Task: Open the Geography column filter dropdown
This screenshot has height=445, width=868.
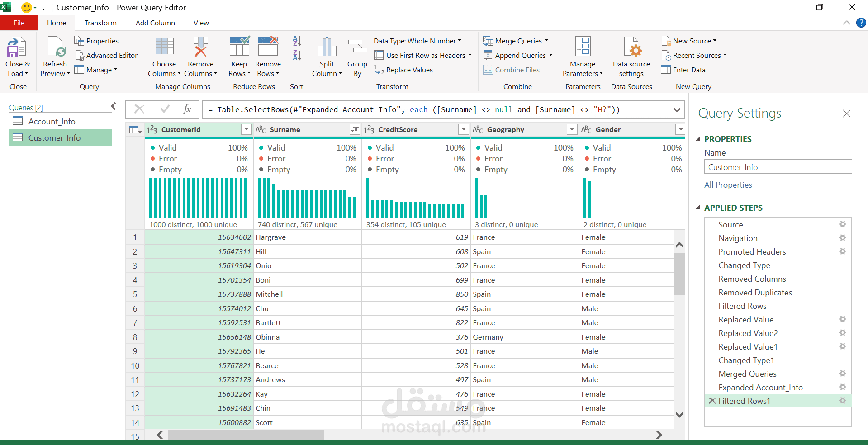Action: tap(572, 130)
